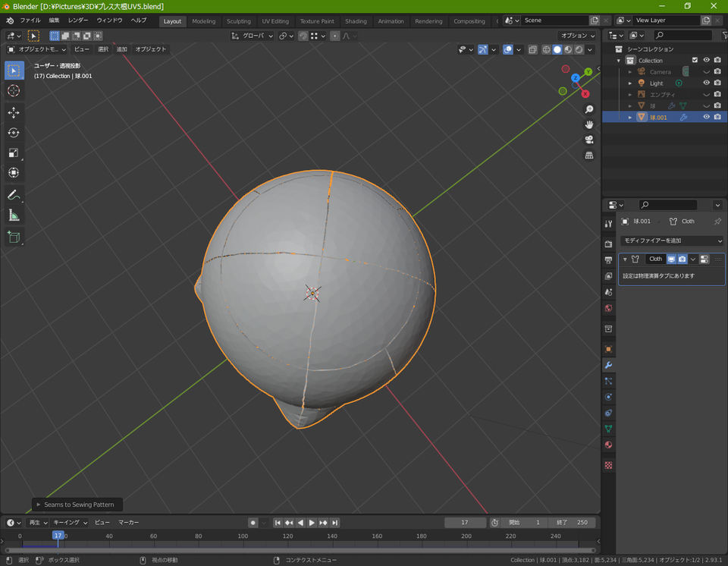The height and width of the screenshot is (566, 728).
Task: Select the Rotate tool
Action: [14, 133]
